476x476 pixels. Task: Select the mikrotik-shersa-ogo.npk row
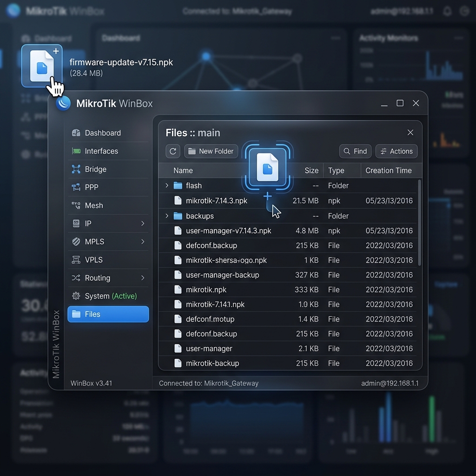click(288, 260)
